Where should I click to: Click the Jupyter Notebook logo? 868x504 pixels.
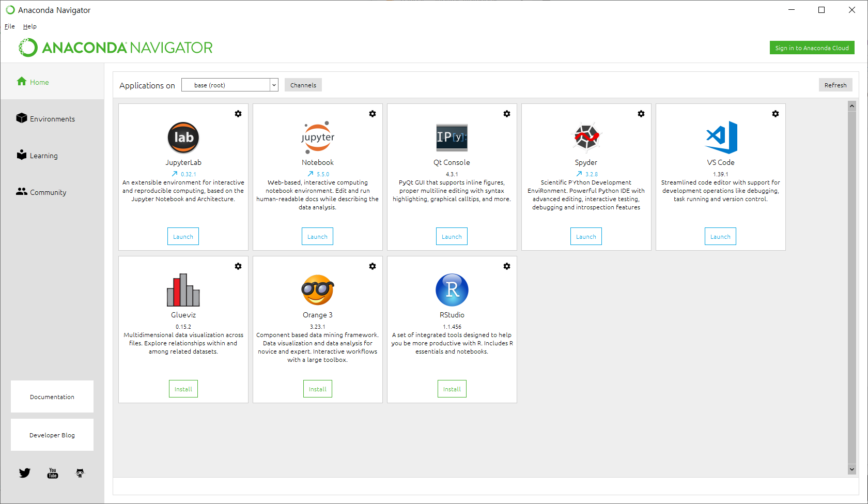point(318,138)
